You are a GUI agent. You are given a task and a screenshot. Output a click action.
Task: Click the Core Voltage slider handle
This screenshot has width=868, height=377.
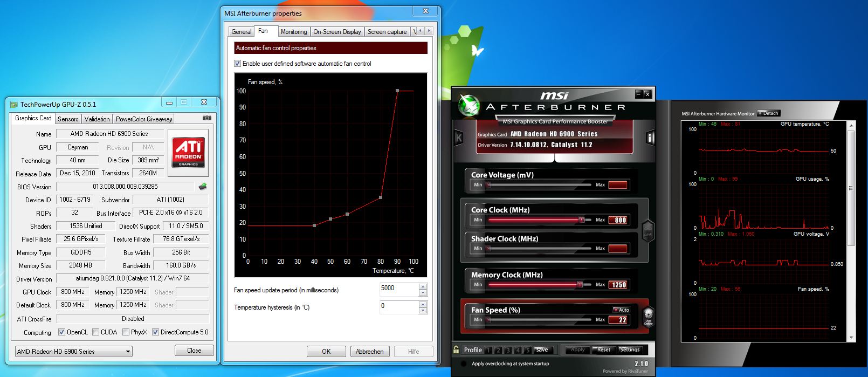[x=488, y=184]
